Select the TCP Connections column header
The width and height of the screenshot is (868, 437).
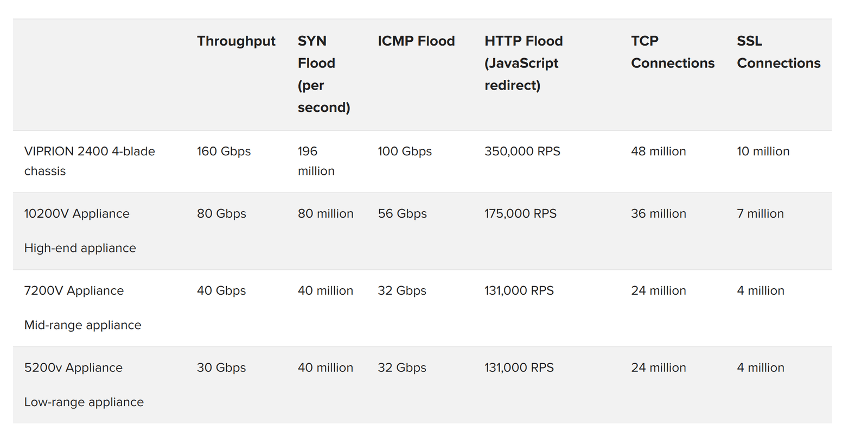[672, 52]
